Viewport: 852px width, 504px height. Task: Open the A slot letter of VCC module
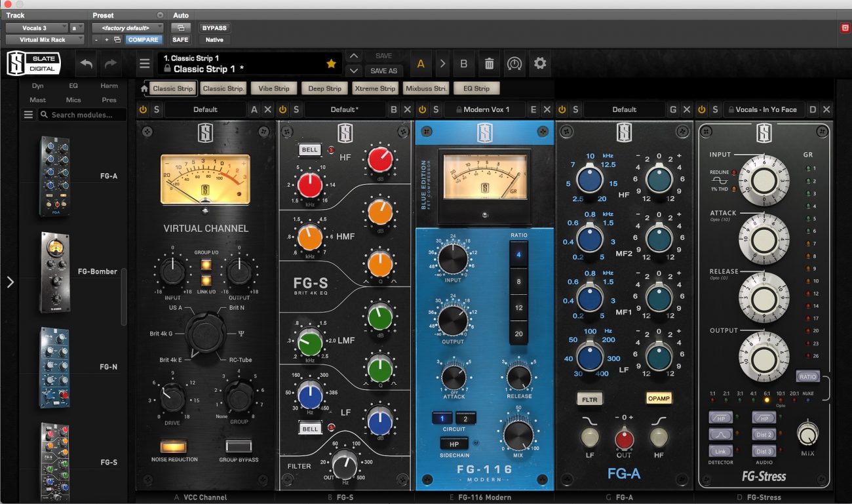(x=254, y=109)
